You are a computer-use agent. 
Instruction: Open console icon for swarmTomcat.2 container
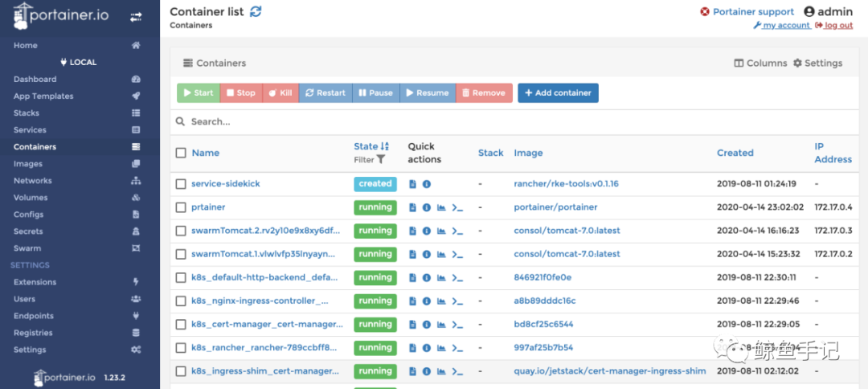coord(457,231)
